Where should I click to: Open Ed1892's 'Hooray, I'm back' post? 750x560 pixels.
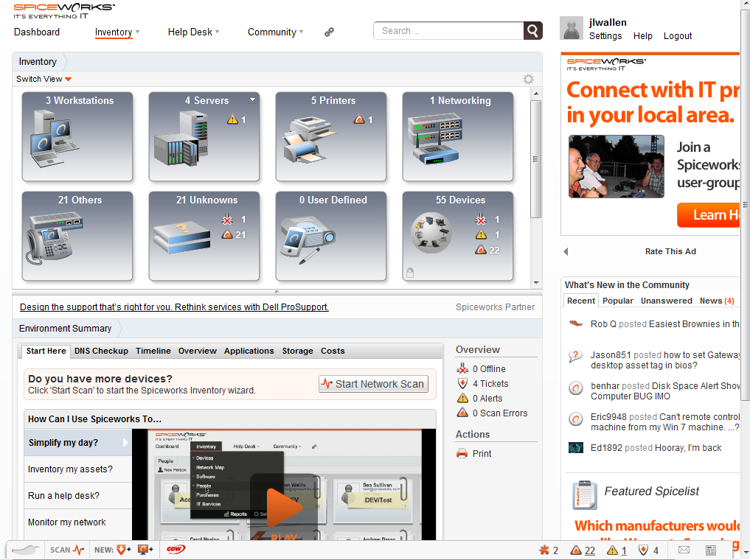(x=688, y=448)
